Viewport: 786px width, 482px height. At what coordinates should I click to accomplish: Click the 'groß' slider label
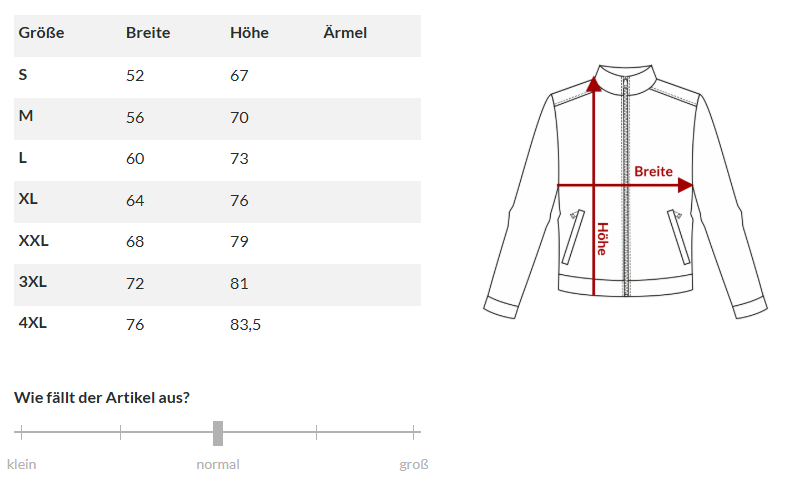[414, 464]
